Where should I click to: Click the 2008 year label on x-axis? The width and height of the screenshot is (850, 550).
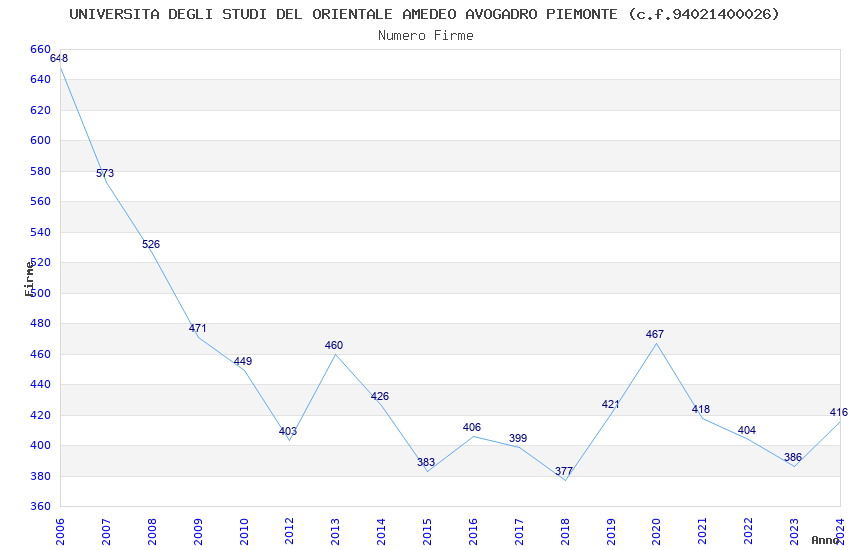(x=152, y=531)
